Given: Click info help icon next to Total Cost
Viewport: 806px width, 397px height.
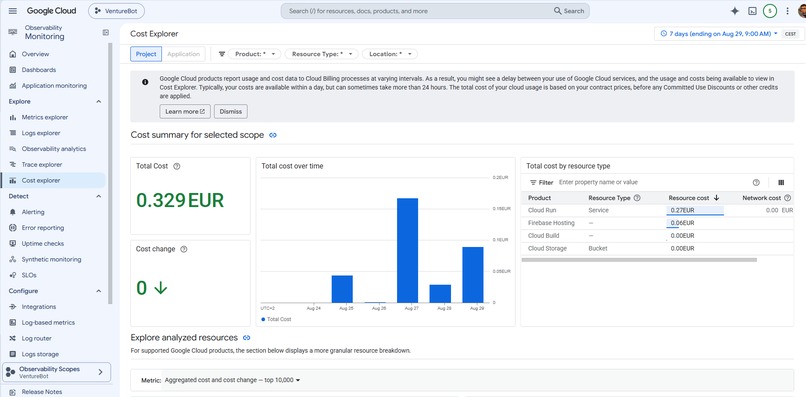Looking at the screenshot, I should (177, 166).
